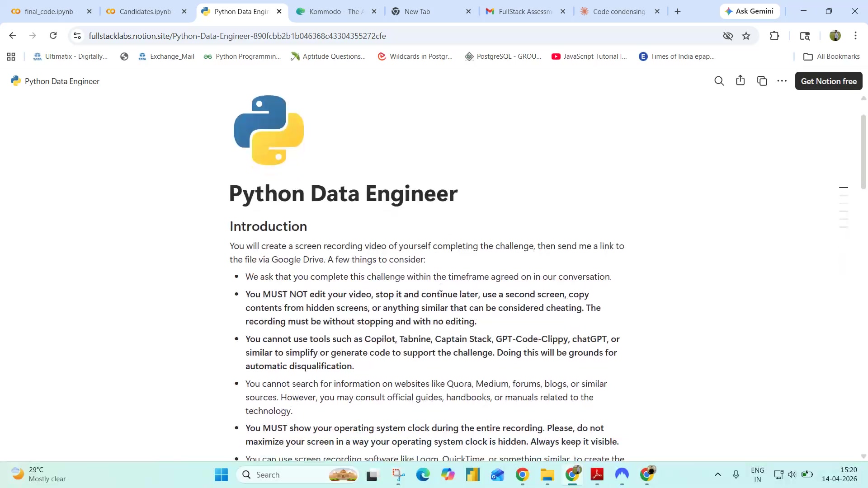The image size is (868, 488).
Task: Click the Notion share page icon
Action: 740,81
